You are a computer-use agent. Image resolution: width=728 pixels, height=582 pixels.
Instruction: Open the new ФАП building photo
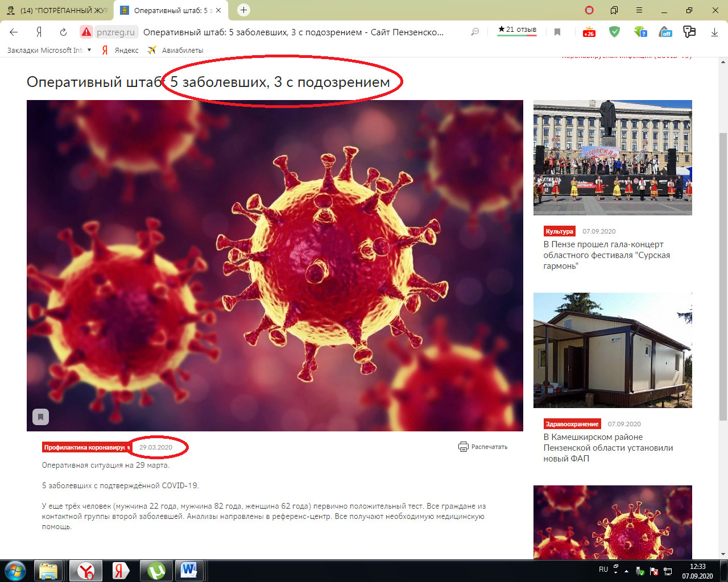613,350
